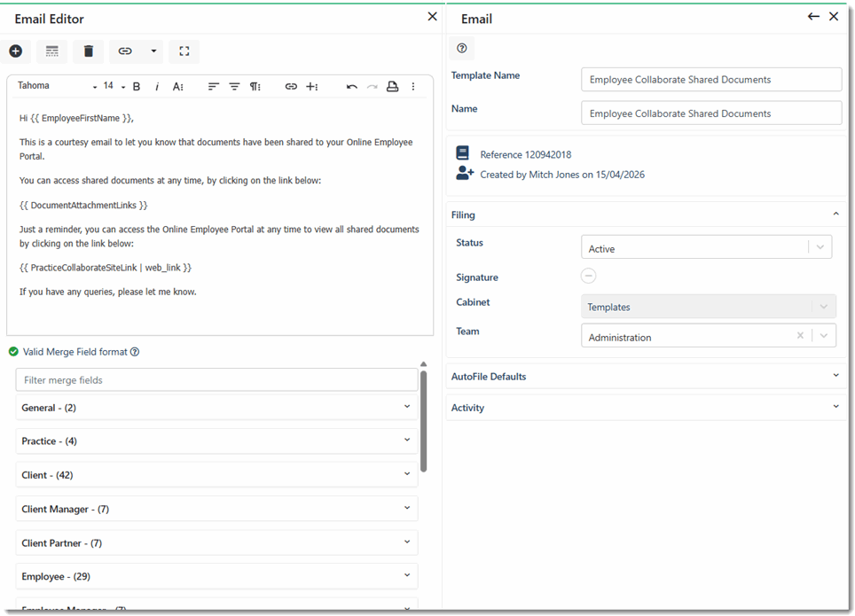Click the trash delete icon
This screenshot has width=855, height=616.
click(89, 51)
